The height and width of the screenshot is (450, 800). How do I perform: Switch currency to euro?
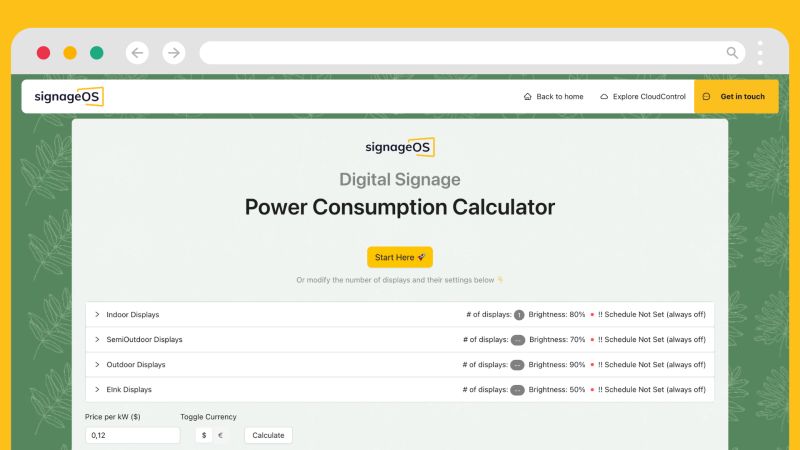[x=221, y=435]
